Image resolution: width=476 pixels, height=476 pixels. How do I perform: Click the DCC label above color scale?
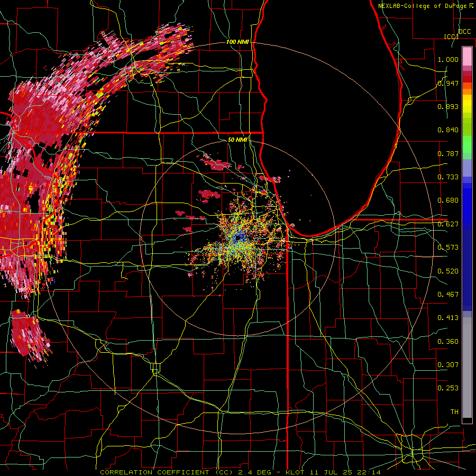click(464, 32)
